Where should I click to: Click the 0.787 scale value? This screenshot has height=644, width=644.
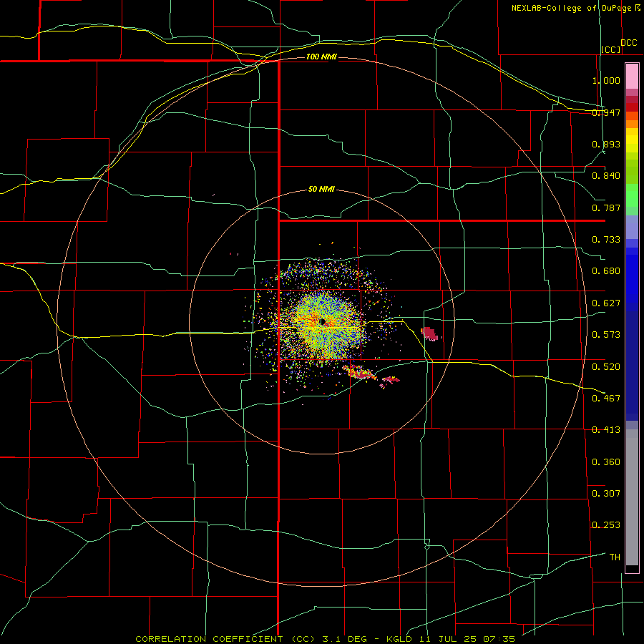(606, 208)
